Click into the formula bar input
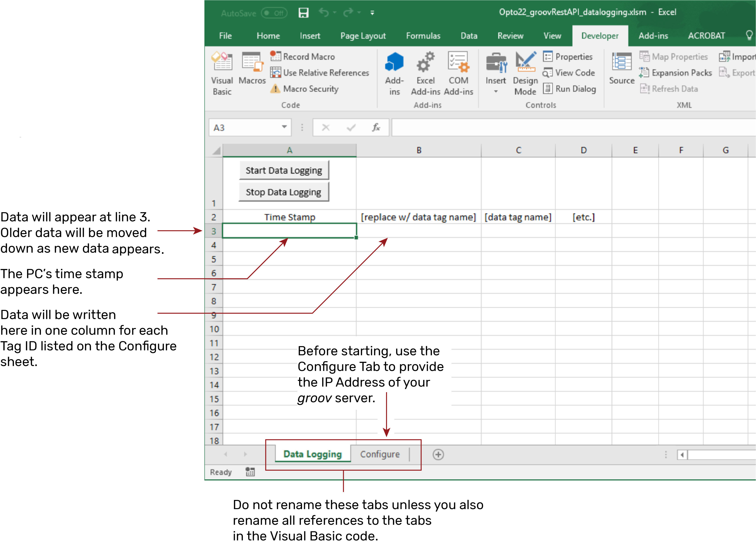Screen dimensions: 756x544 pyautogui.click(x=573, y=127)
